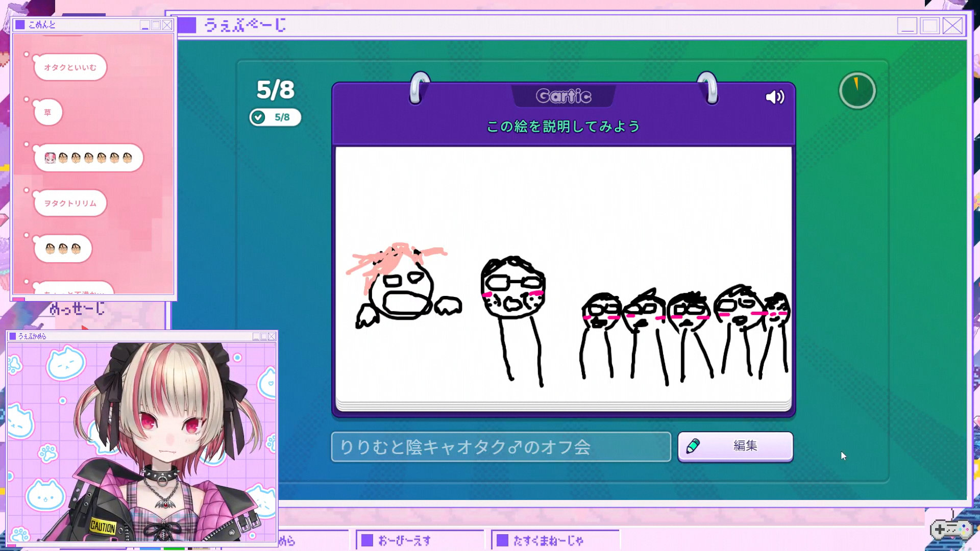Click the Gartic logo on notebook header

coord(563,96)
